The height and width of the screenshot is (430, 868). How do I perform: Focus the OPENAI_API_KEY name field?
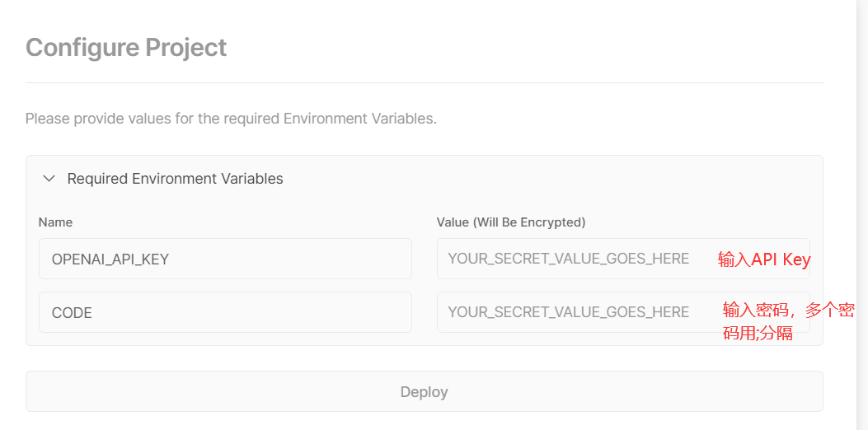(225, 259)
